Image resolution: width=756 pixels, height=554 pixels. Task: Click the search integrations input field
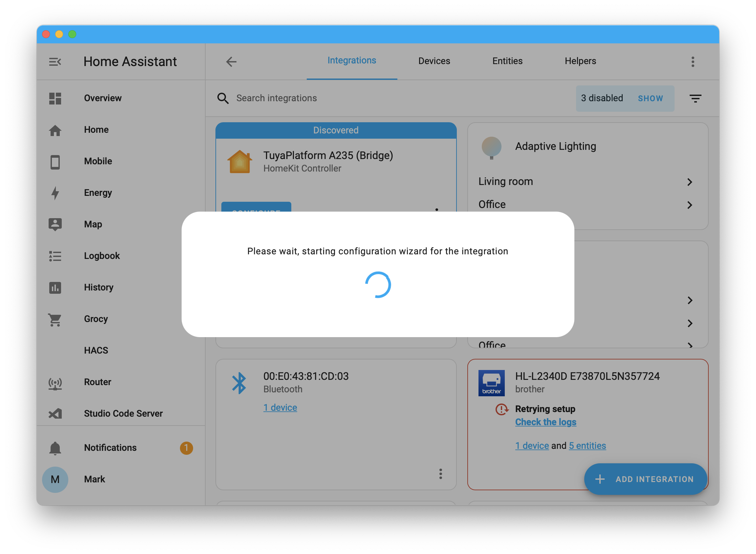(x=277, y=98)
